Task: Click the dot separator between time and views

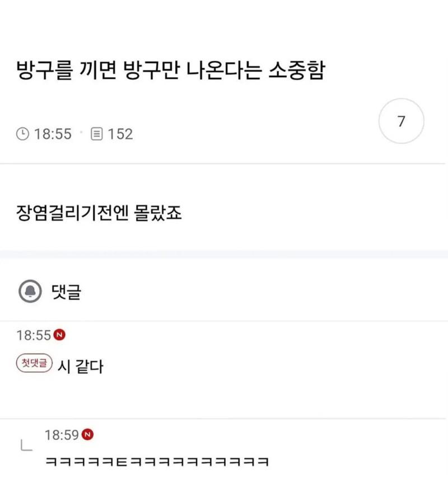Action: click(81, 134)
